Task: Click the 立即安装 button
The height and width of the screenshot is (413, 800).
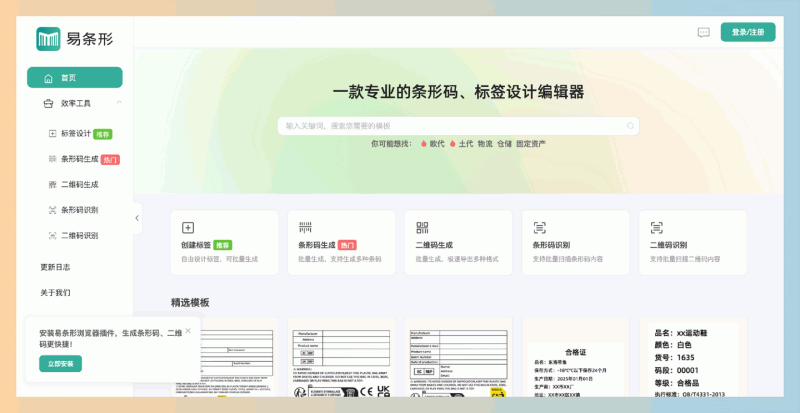Action: [61, 364]
